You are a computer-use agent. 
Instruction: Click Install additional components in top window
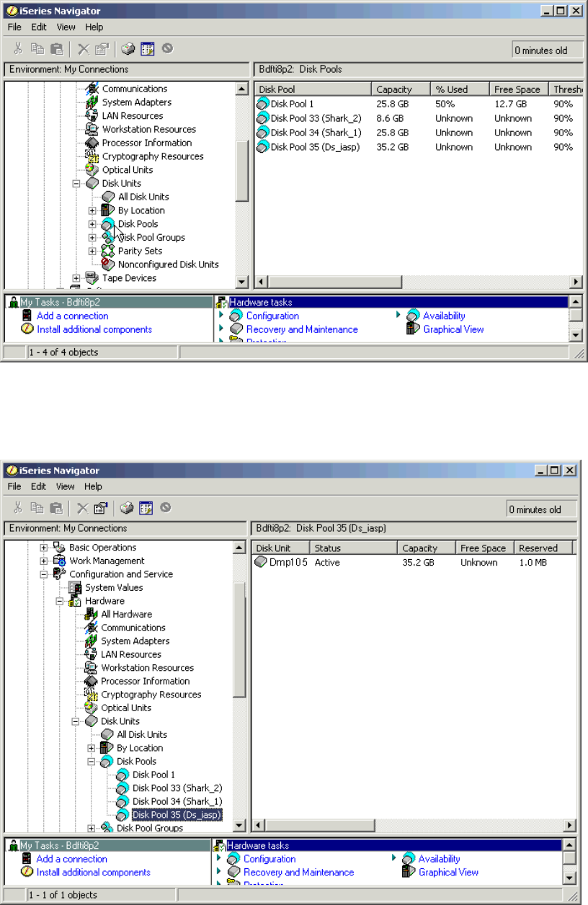pyautogui.click(x=94, y=329)
